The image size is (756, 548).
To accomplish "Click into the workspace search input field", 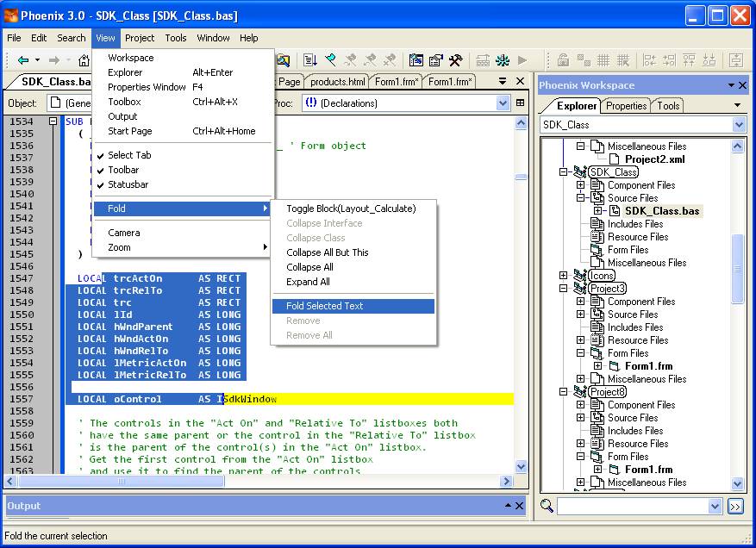I will [x=633, y=506].
